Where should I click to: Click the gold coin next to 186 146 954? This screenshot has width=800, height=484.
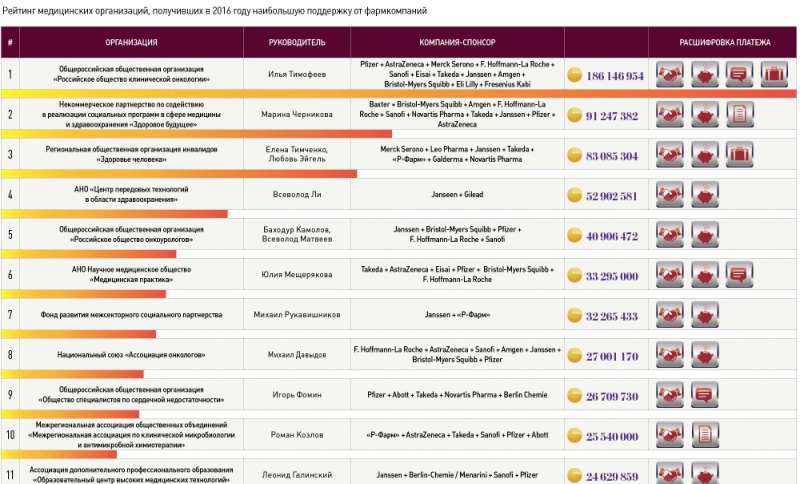[x=574, y=75]
